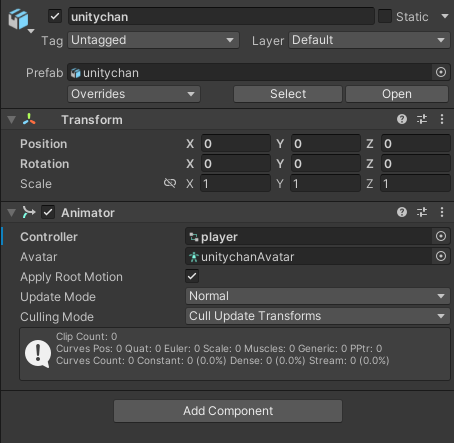Click the Position label
The width and height of the screenshot is (454, 443).
(x=44, y=144)
